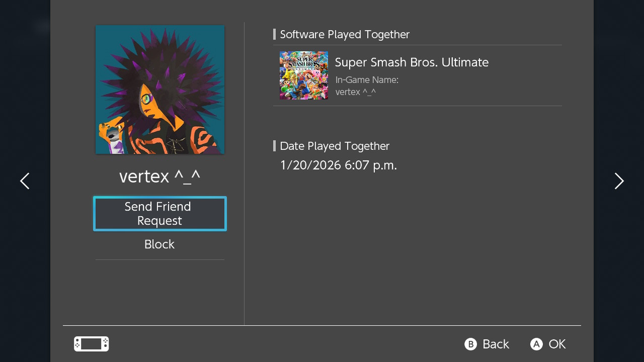Image resolution: width=644 pixels, height=362 pixels.
Task: Click the Send Friend Request button
Action: coord(160,214)
